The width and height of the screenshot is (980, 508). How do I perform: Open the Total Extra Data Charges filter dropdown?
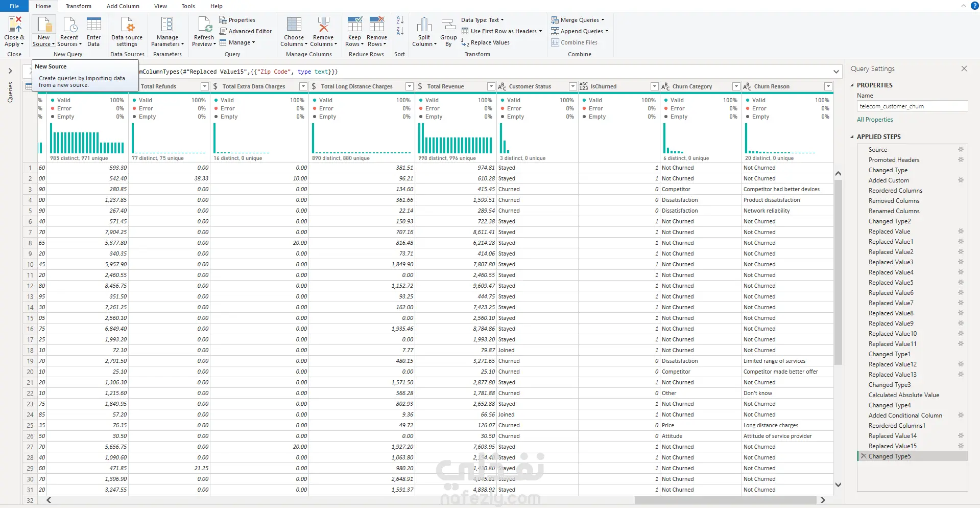[x=303, y=86]
